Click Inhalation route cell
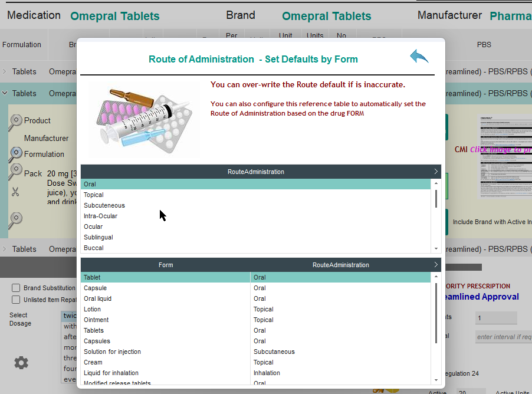 tap(341, 373)
